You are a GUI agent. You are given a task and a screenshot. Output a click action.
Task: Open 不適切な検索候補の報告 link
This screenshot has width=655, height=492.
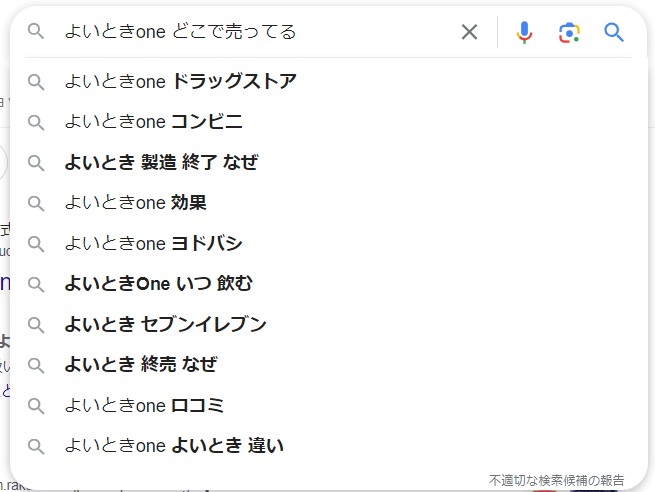point(556,480)
